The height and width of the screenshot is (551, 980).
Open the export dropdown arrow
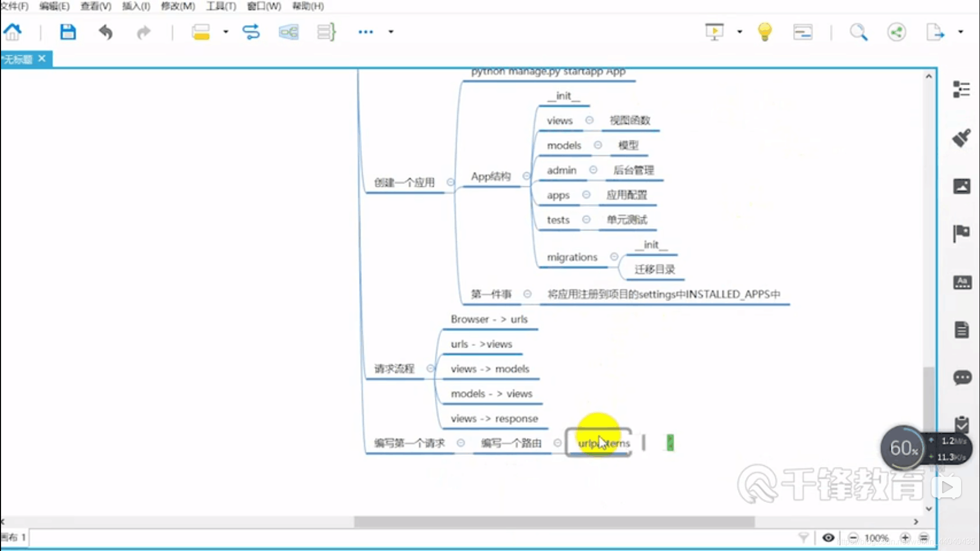961,32
